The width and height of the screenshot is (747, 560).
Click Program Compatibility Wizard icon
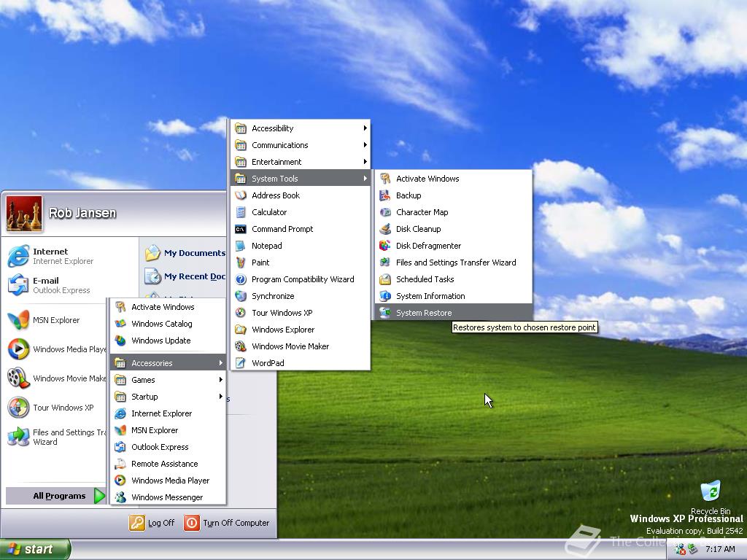(x=241, y=279)
